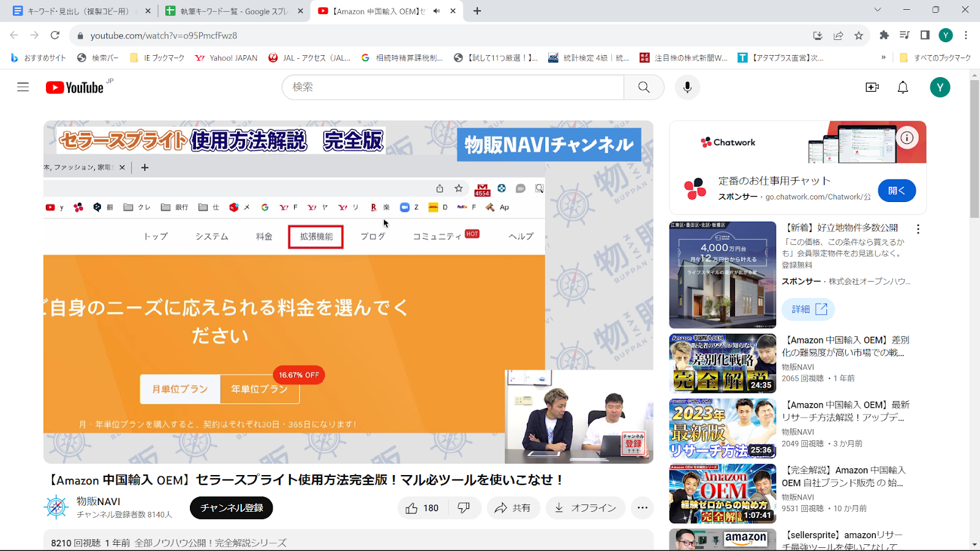
Task: Close the 執筆キーワード一覧 tab
Action: pyautogui.click(x=300, y=11)
